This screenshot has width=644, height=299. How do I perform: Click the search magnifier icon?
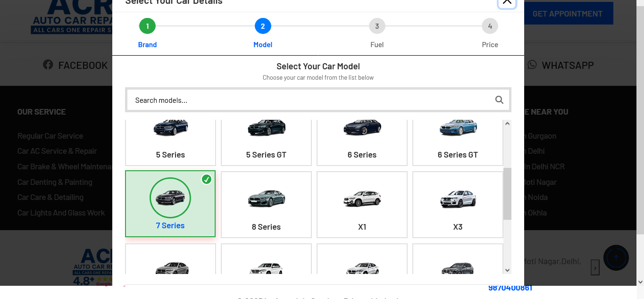coord(499,100)
